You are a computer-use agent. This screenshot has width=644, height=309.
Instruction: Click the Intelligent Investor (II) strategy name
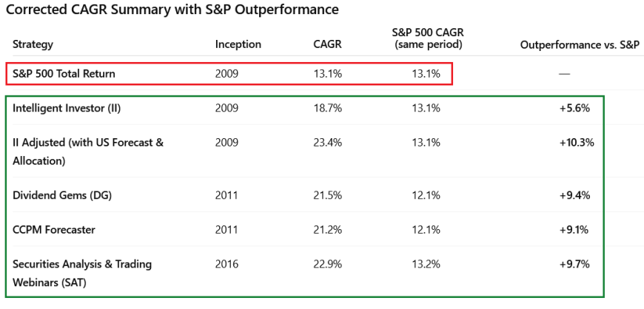click(x=67, y=108)
